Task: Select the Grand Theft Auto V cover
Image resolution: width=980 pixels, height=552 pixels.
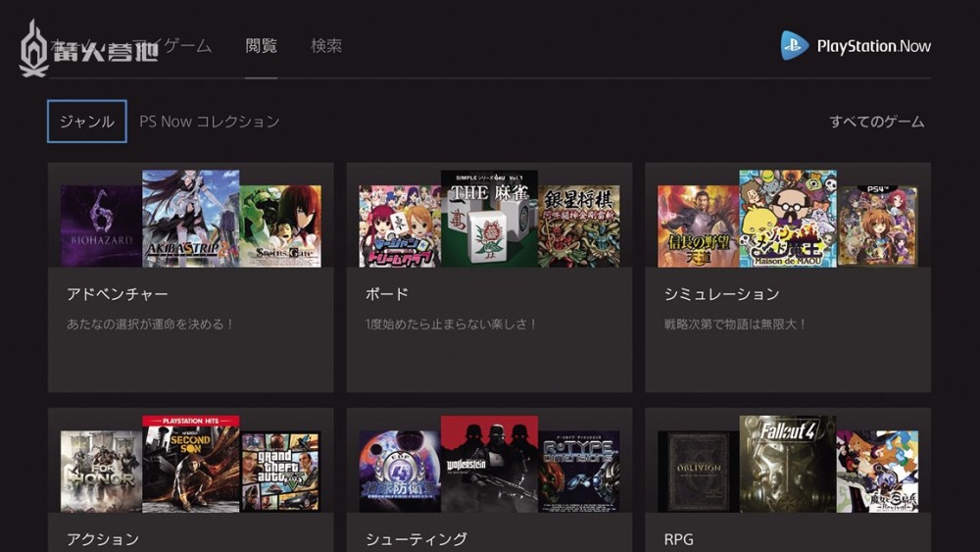Action: coord(280,472)
